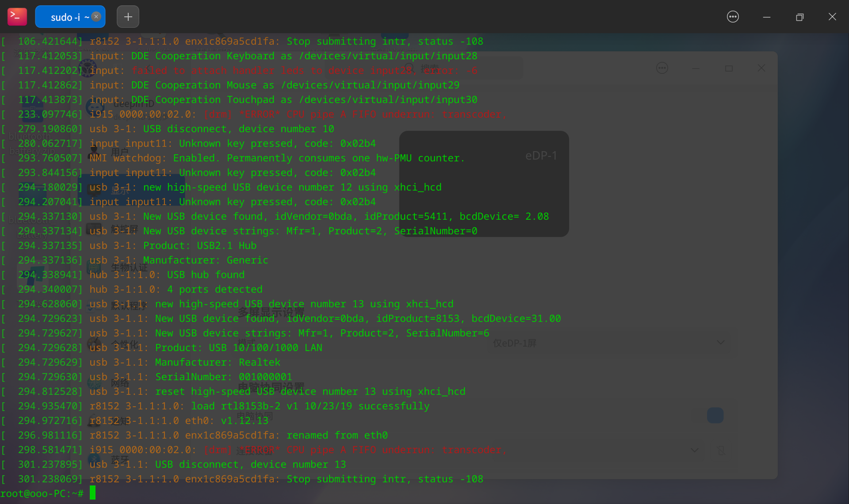Click the 显示 sidebar item behind terminal

[119, 191]
